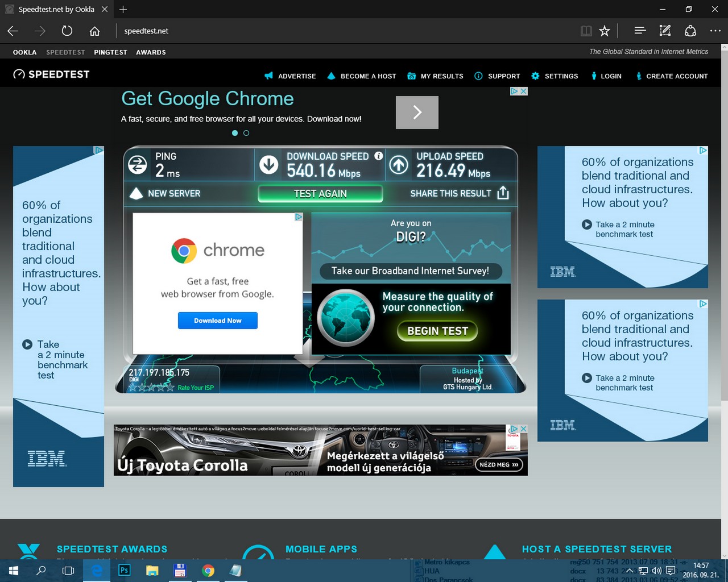Image resolution: width=728 pixels, height=582 pixels.
Task: Open AWARDS top menu item
Action: click(151, 52)
